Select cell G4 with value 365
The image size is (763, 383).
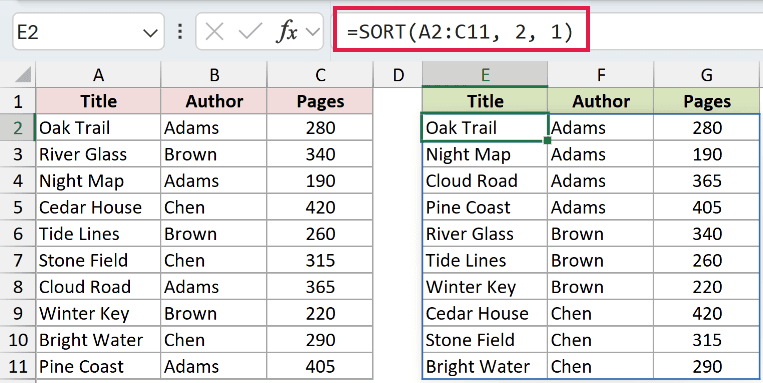(x=707, y=181)
